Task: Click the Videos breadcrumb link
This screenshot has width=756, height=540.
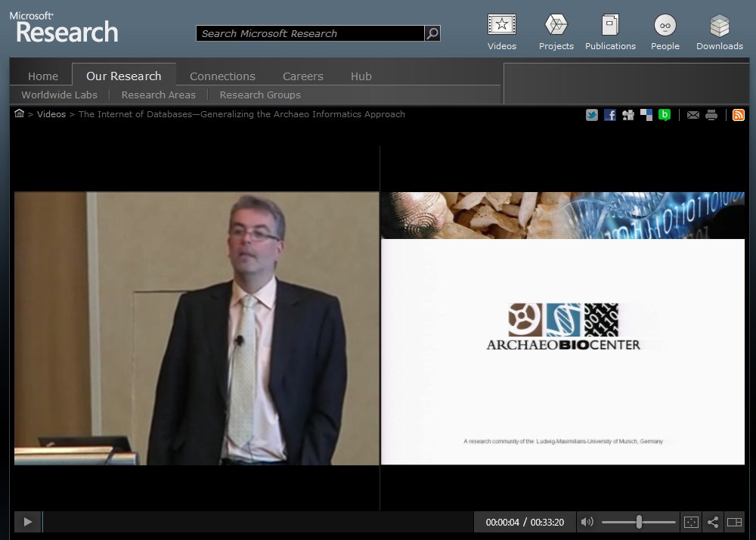Action: click(51, 114)
